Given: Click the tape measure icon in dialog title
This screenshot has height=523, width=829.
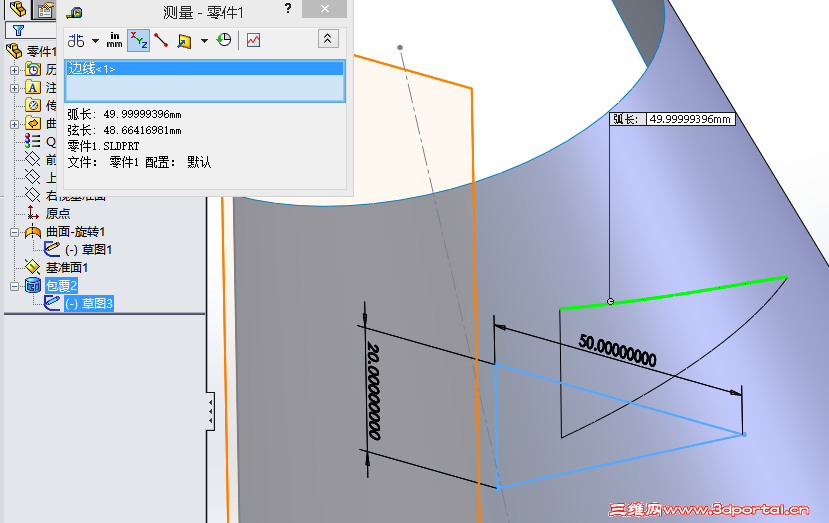Looking at the screenshot, I should [x=74, y=12].
